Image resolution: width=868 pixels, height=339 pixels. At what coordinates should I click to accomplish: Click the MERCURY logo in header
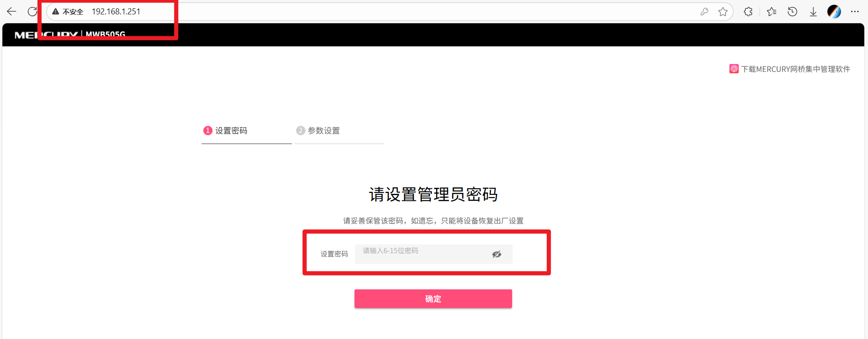coord(46,35)
